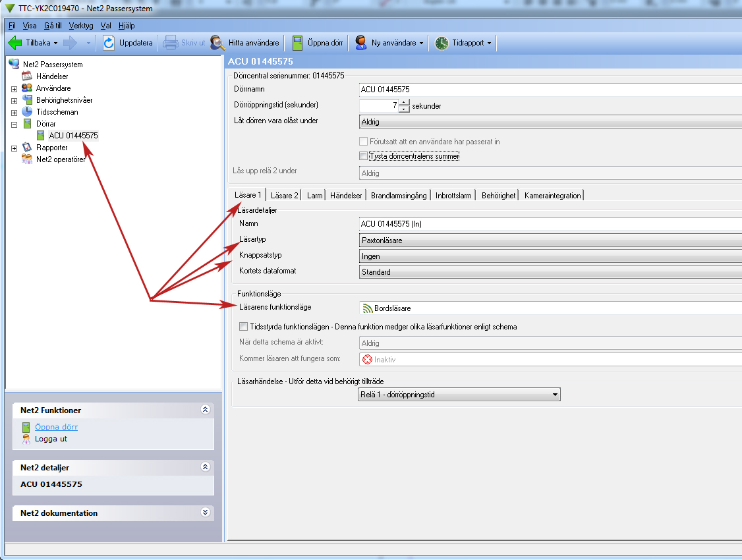Image resolution: width=742 pixels, height=560 pixels.
Task: Click the Net2 operatörer icon in tree
Action: point(27,159)
